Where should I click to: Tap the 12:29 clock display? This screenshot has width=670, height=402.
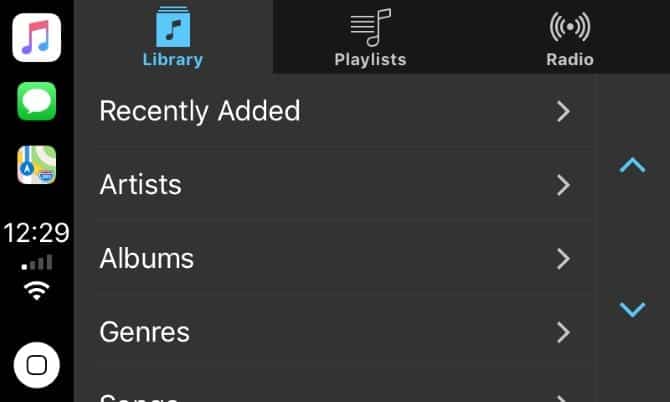point(36,234)
